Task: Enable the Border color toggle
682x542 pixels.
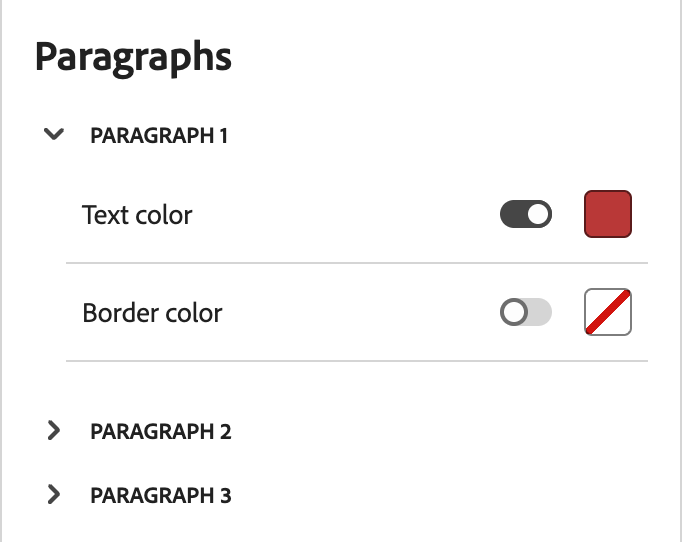Action: tap(525, 313)
